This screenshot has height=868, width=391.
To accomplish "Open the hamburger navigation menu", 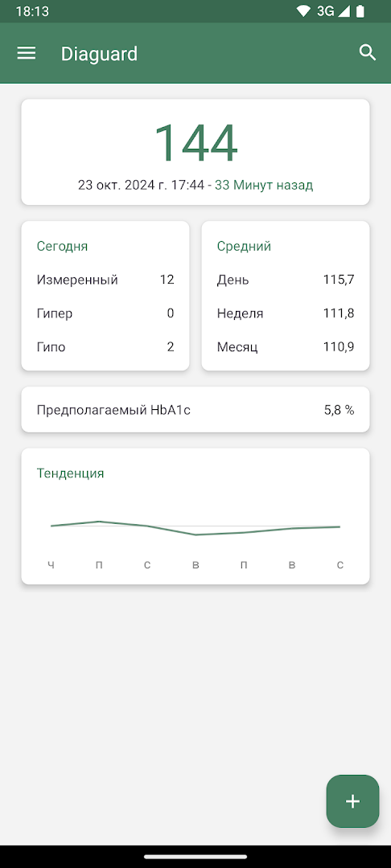I will [26, 53].
